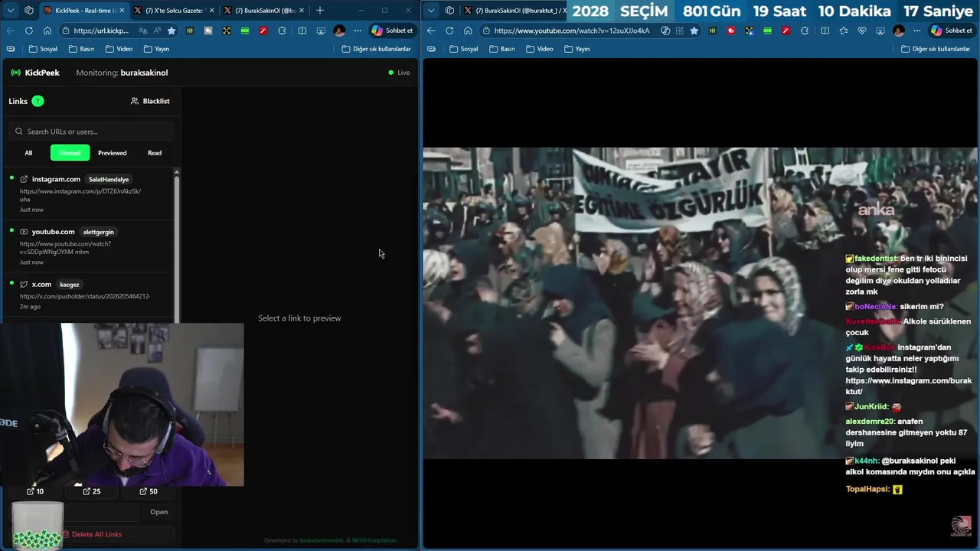Open extensions puzzle icon in right browser
Screen dimensions: 980x551
pos(805,31)
